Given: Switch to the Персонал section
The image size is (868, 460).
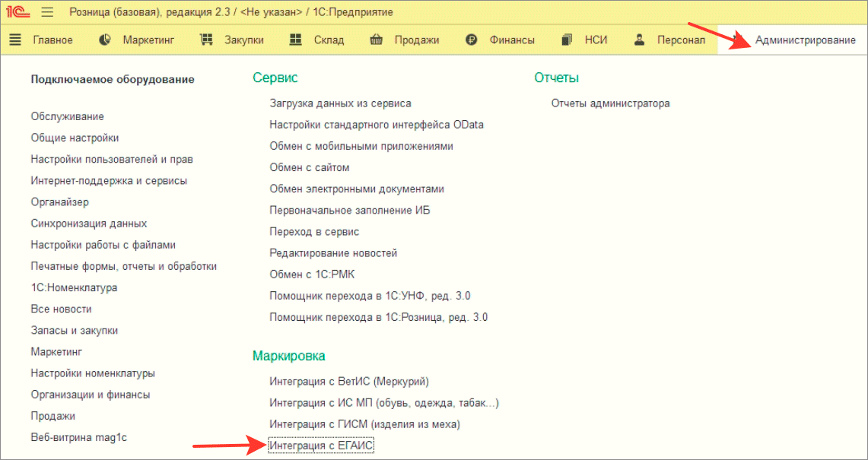Looking at the screenshot, I should pyautogui.click(x=681, y=40).
